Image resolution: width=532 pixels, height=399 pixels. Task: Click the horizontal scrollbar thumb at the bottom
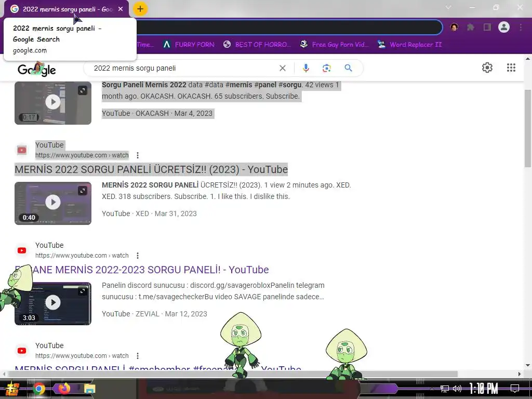pyautogui.click(x=232, y=374)
